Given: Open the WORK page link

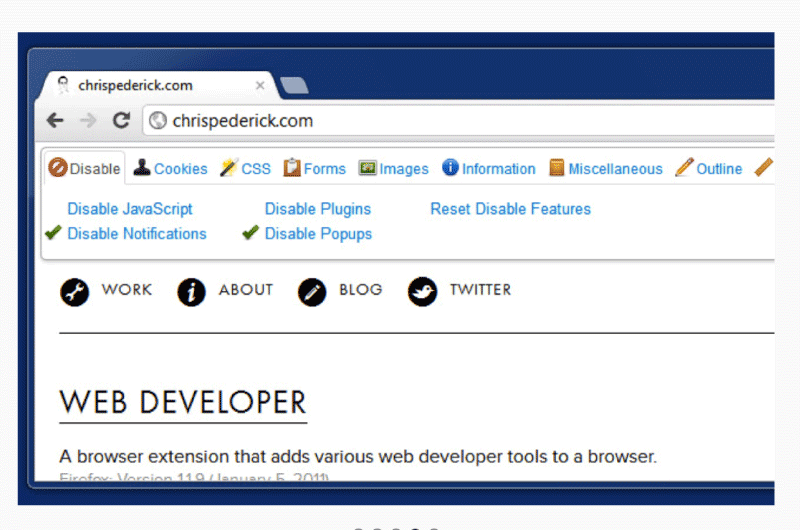Looking at the screenshot, I should click(x=127, y=290).
